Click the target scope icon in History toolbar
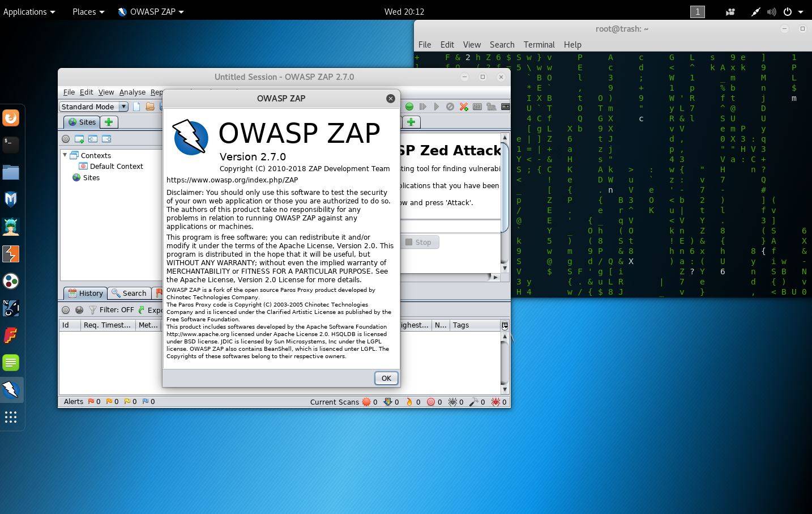 (66, 310)
